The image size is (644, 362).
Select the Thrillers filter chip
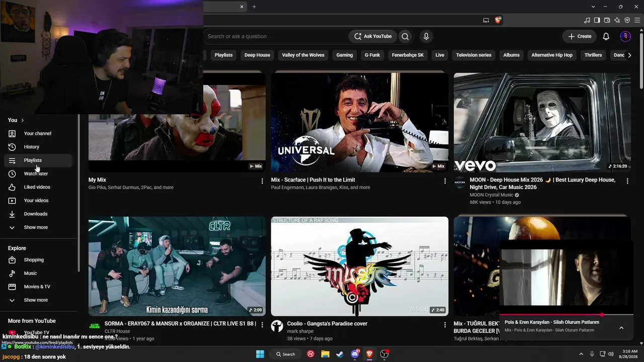593,55
